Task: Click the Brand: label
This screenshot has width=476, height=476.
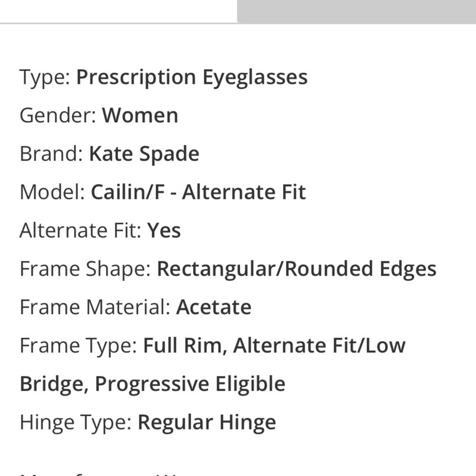Action: click(52, 154)
